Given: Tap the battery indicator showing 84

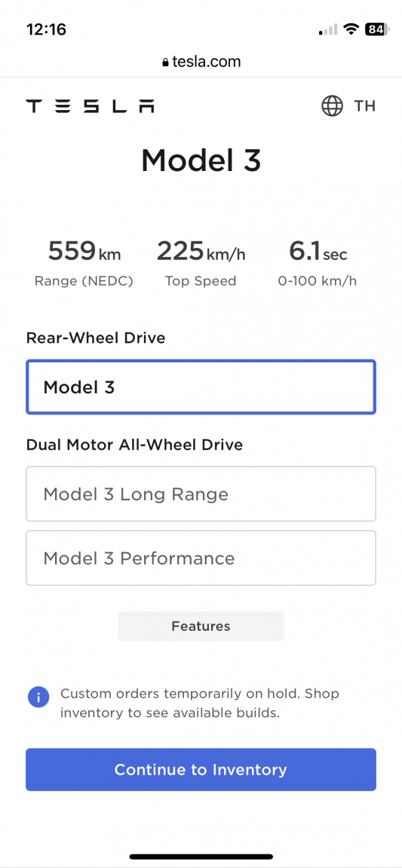Looking at the screenshot, I should coord(378,29).
